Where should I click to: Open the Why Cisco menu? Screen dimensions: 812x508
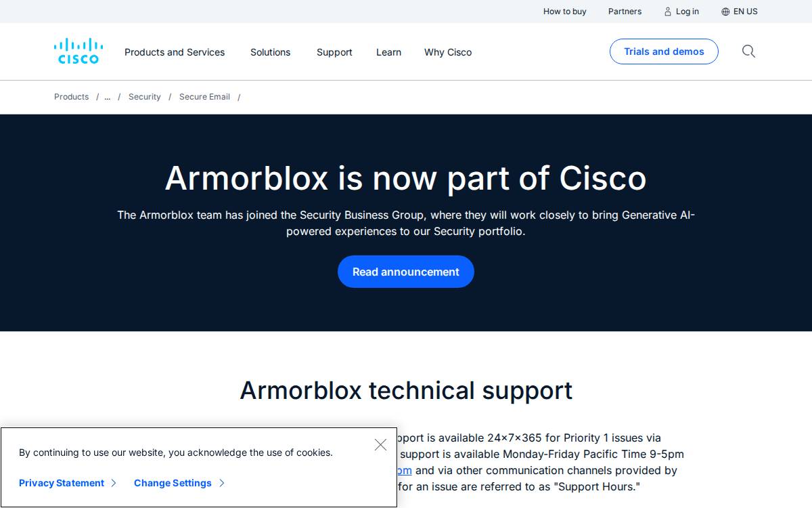(448, 52)
